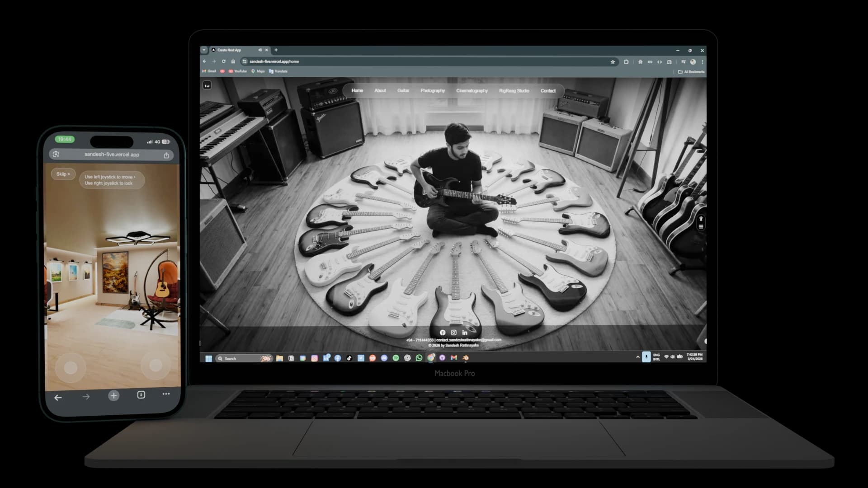The width and height of the screenshot is (868, 488).
Task: Navigate to the Contact page link
Action: click(548, 91)
